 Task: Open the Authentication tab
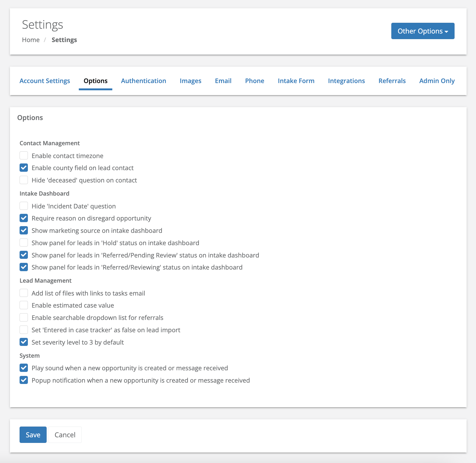coord(143,81)
